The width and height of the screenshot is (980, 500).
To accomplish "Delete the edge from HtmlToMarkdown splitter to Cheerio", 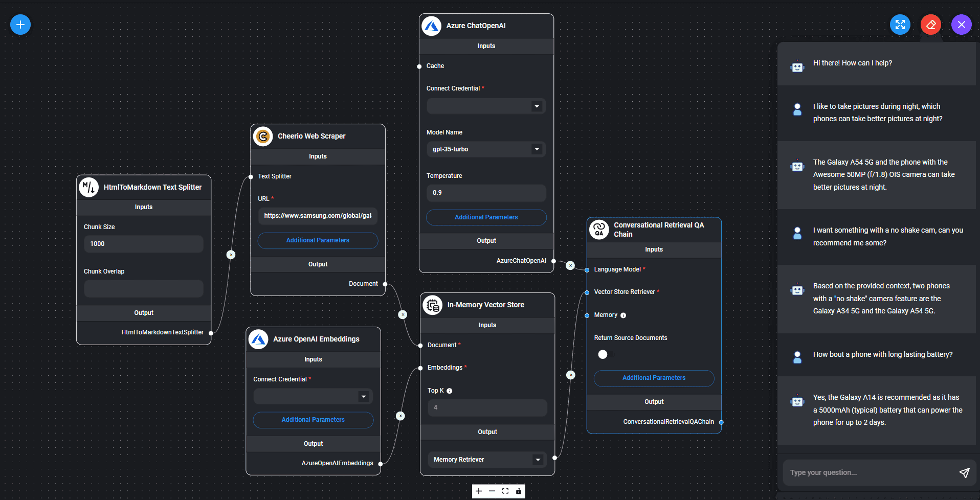I will (x=231, y=255).
